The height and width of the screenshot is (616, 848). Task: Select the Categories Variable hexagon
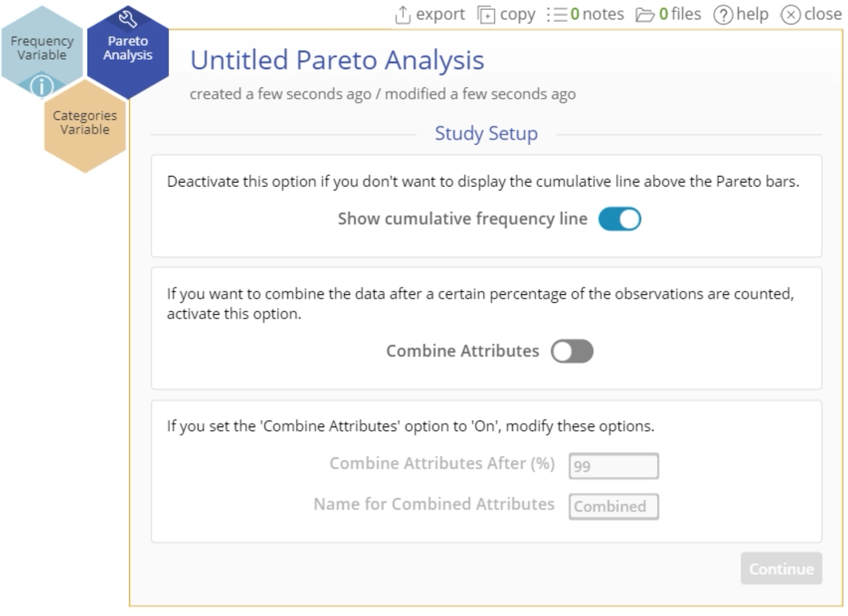point(84,123)
